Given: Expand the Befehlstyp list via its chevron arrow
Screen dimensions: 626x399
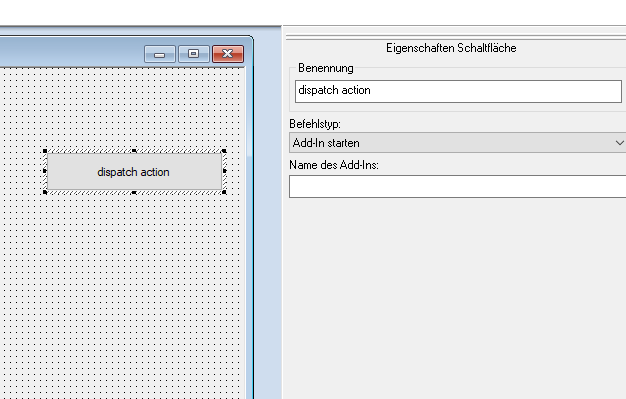Looking at the screenshot, I should pos(619,143).
